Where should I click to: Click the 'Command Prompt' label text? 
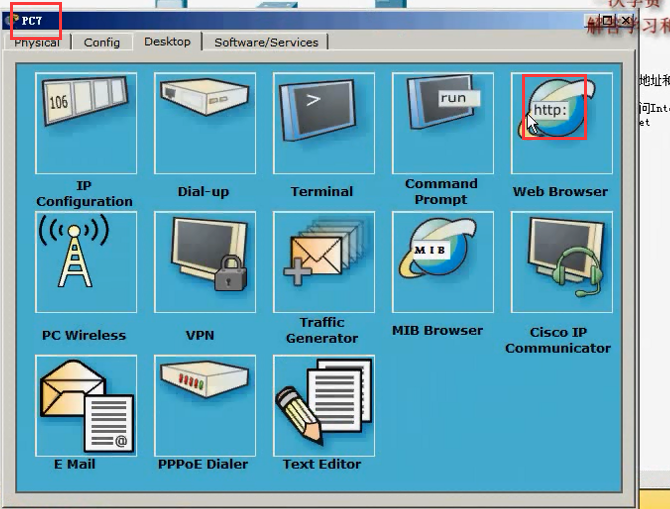[441, 191]
